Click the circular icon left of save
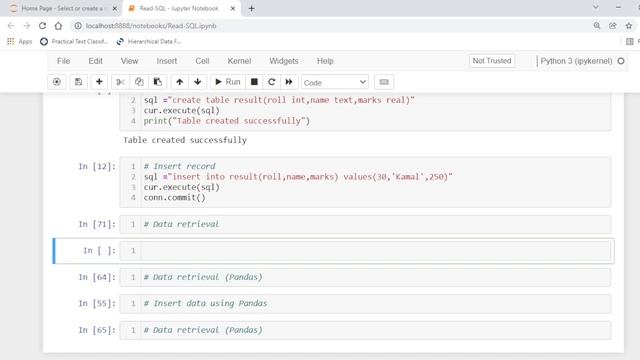This screenshot has width=640, height=360. tap(57, 82)
